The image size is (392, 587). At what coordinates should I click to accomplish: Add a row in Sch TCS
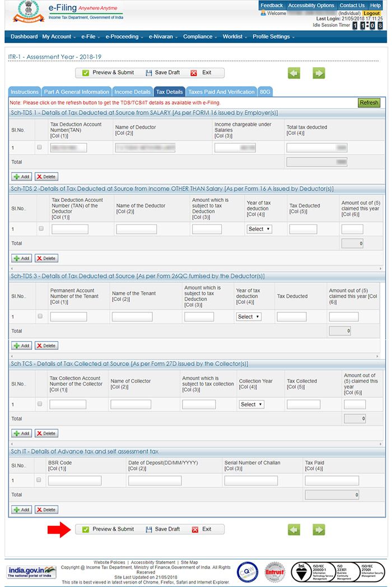pos(22,433)
